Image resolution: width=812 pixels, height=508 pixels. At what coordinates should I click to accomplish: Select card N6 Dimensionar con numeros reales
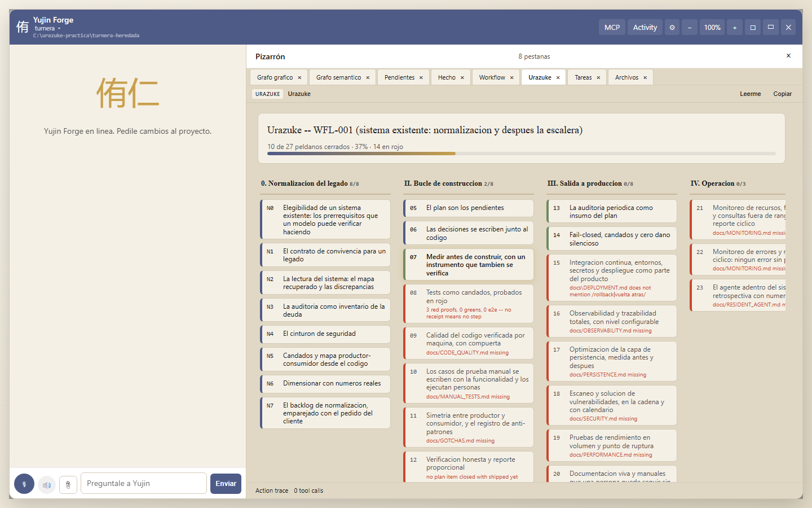(x=325, y=384)
